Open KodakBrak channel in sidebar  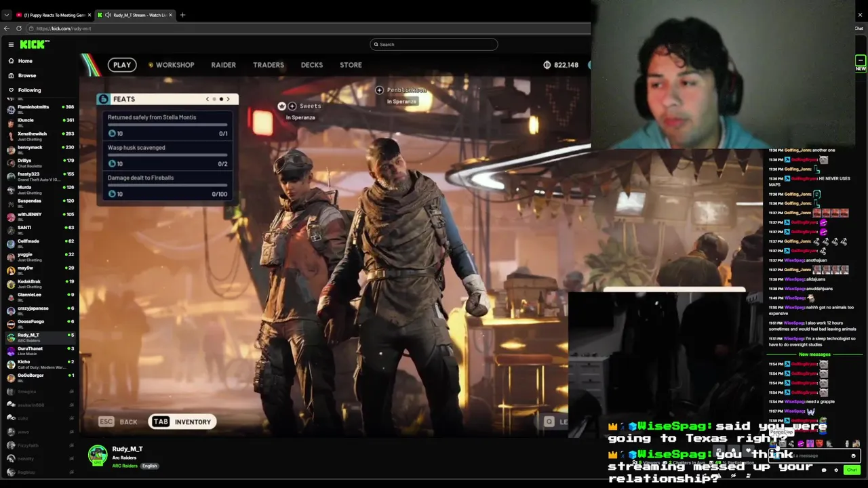pyautogui.click(x=40, y=283)
